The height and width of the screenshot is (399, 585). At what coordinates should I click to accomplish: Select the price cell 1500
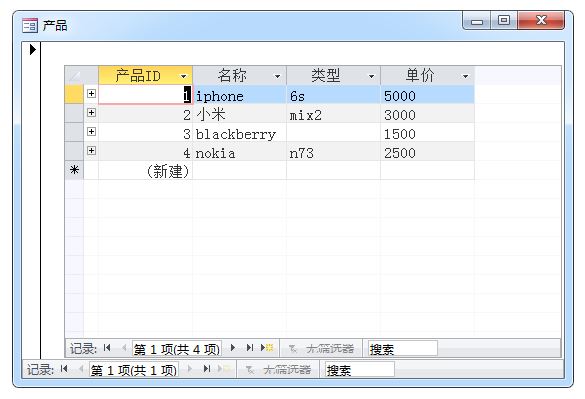pyautogui.click(x=428, y=133)
